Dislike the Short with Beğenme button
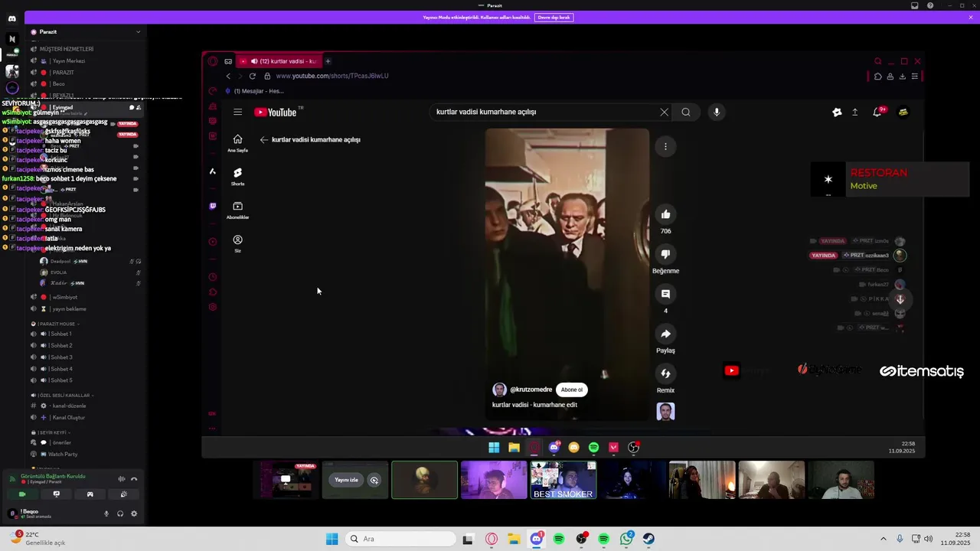Viewport: 980px width, 551px height. [x=665, y=254]
